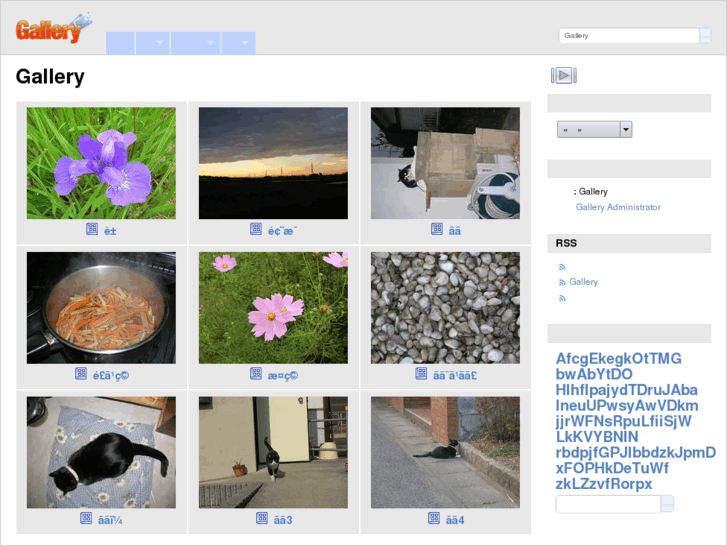Click the Gallery page heading

point(50,77)
